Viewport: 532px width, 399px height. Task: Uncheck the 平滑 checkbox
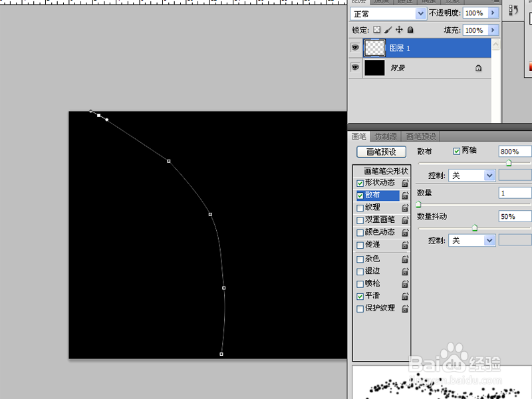[360, 296]
